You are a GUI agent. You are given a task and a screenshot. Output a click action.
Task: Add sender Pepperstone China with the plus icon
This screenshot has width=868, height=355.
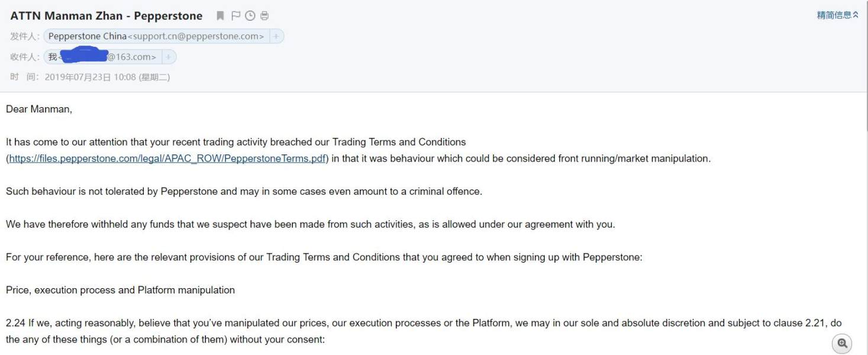tap(276, 37)
